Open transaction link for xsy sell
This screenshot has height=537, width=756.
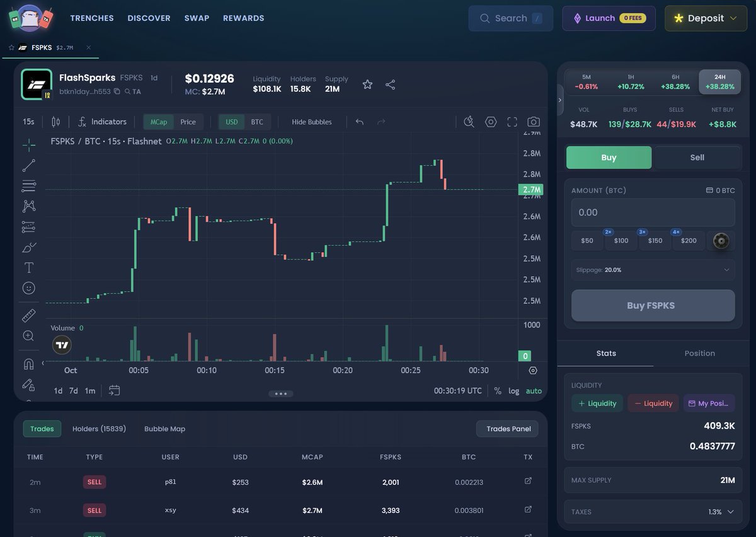528,509
